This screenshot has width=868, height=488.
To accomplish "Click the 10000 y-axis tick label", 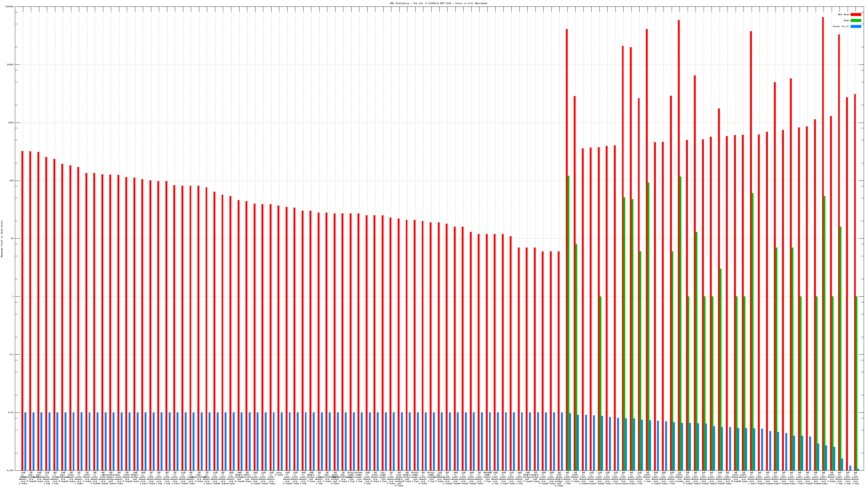I will (11, 65).
